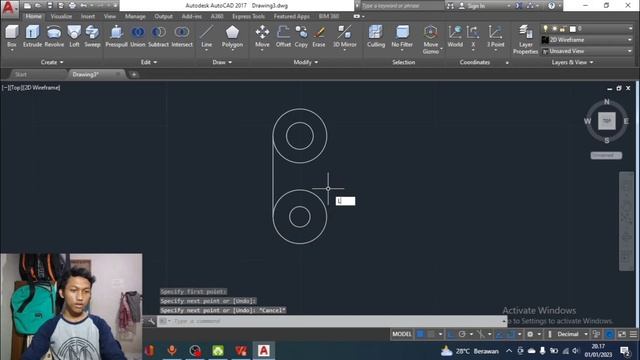640x360 pixels.
Task: Toggle the Culling selection option
Action: pos(376,36)
